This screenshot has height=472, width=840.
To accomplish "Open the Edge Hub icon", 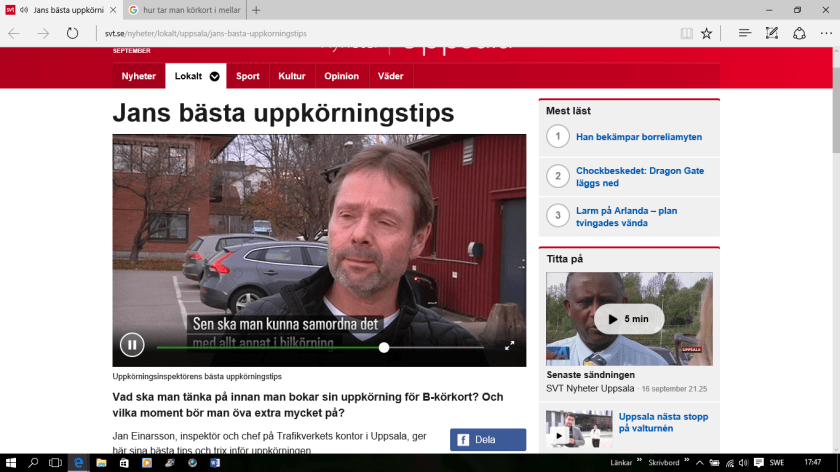I will [x=745, y=33].
